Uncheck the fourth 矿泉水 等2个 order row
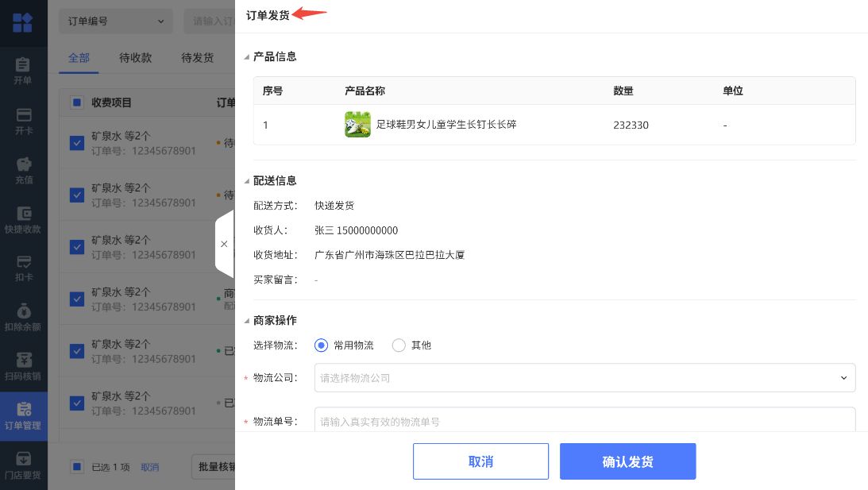Screen dimensions: 868x490 pos(77,299)
